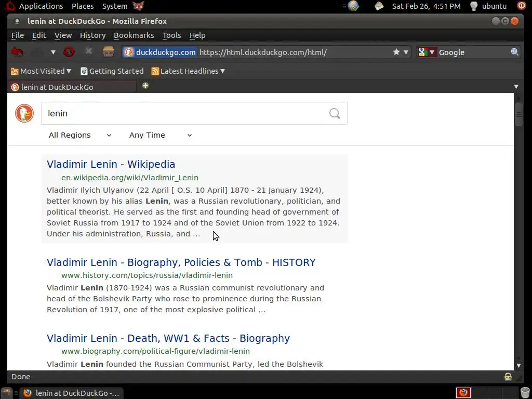Open a new tab with the plus icon
The height and width of the screenshot is (399, 532).
(145, 86)
